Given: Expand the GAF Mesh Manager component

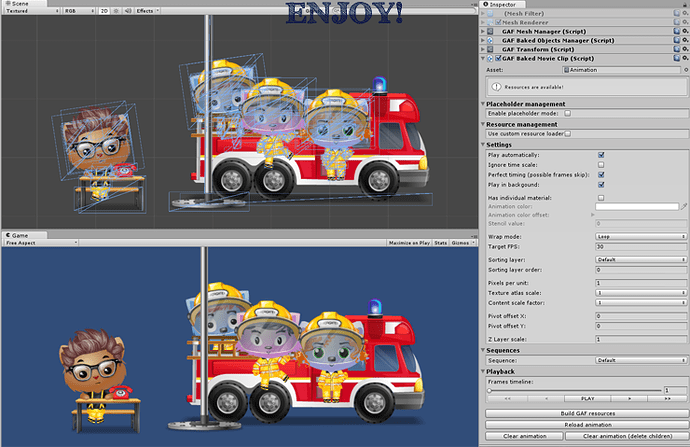Looking at the screenshot, I should click(483, 31).
